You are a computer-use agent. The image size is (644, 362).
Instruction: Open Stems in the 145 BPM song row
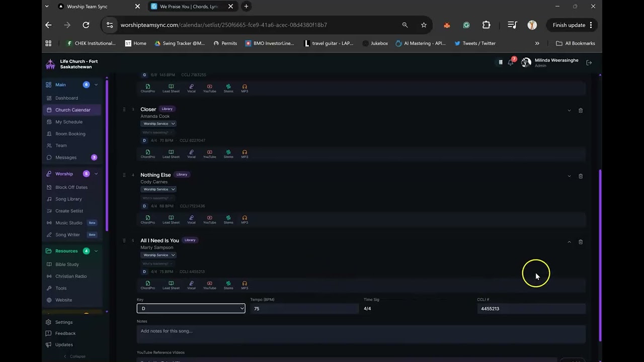(228, 88)
